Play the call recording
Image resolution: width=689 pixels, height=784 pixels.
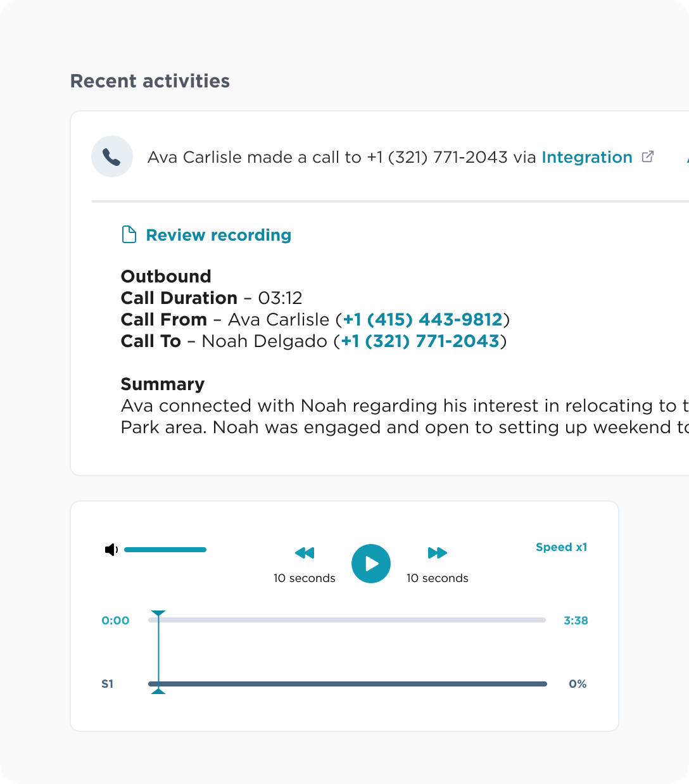pos(371,564)
